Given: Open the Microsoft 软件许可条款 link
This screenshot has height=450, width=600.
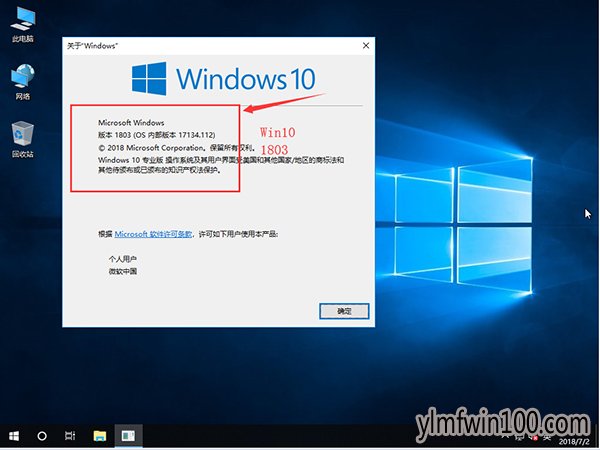Looking at the screenshot, I should point(153,234).
